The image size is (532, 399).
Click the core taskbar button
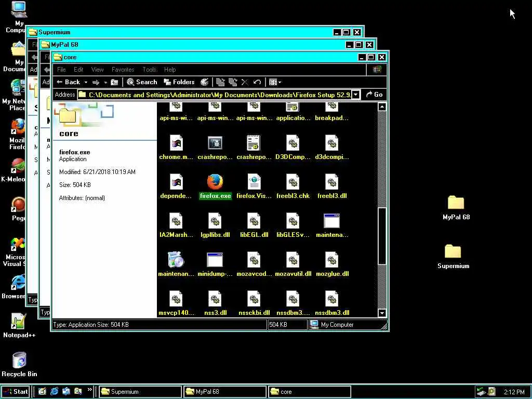click(x=310, y=392)
